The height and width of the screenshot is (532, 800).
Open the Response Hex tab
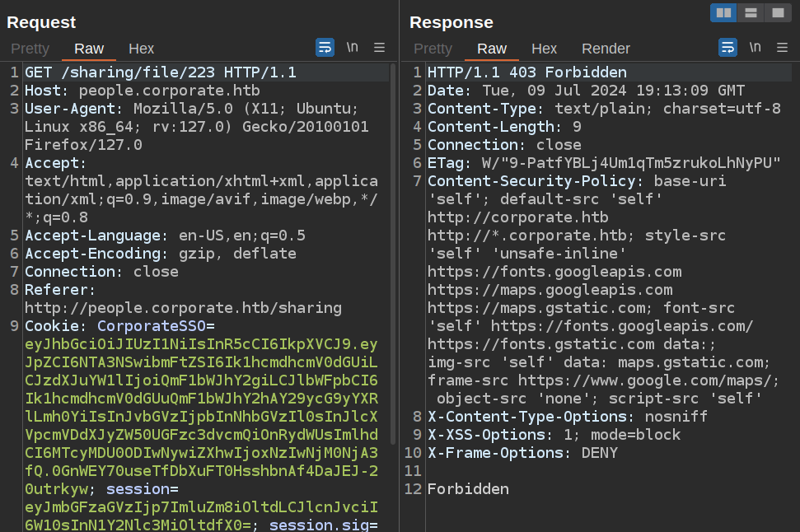click(x=545, y=49)
